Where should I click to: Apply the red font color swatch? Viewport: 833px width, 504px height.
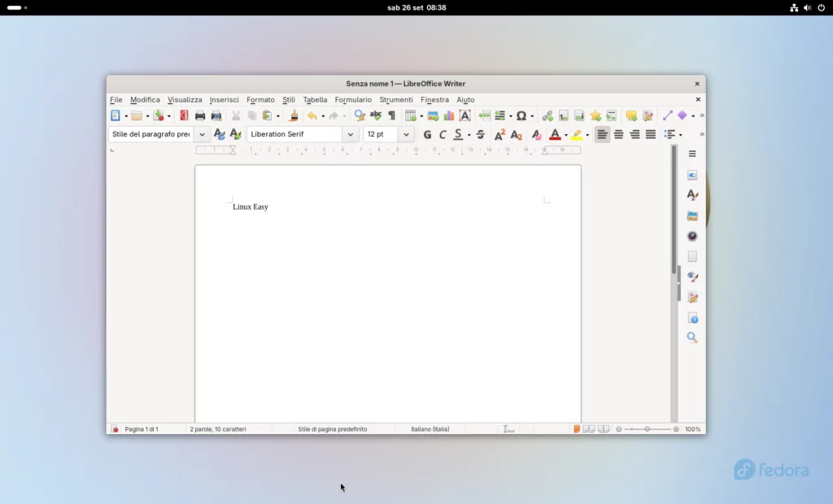[555, 134]
